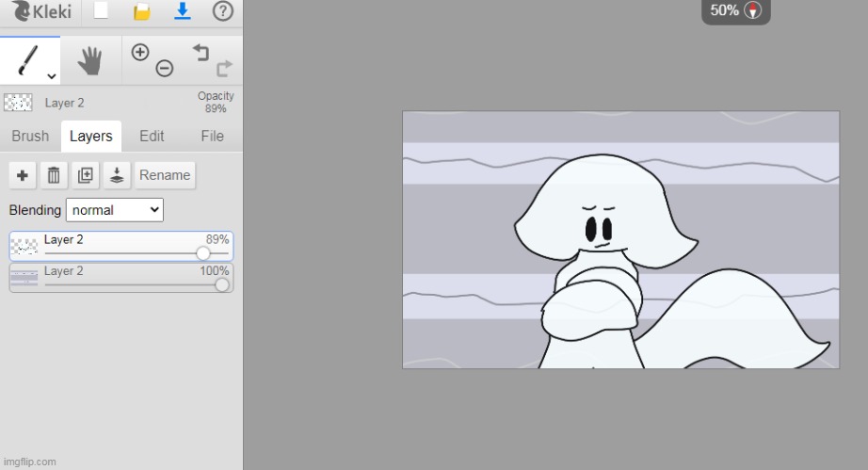Redo the last undone action
Screen dimensions: 868x470
click(x=224, y=69)
